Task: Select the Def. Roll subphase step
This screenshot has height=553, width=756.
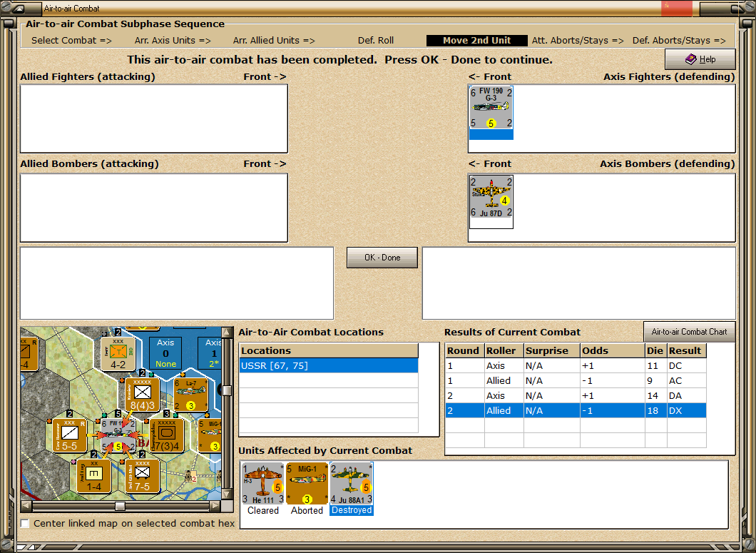Action: pyautogui.click(x=376, y=41)
